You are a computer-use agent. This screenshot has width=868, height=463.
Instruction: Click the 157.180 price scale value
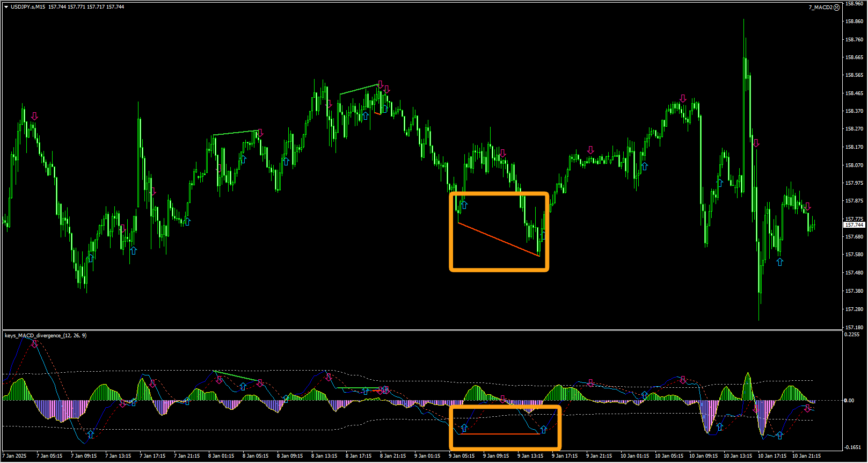pyautogui.click(x=854, y=327)
